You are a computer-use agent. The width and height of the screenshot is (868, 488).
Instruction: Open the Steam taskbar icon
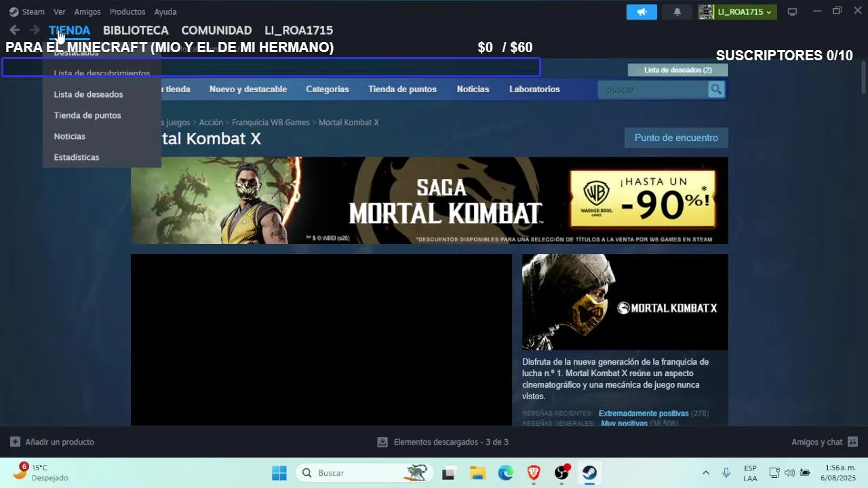pos(589,473)
